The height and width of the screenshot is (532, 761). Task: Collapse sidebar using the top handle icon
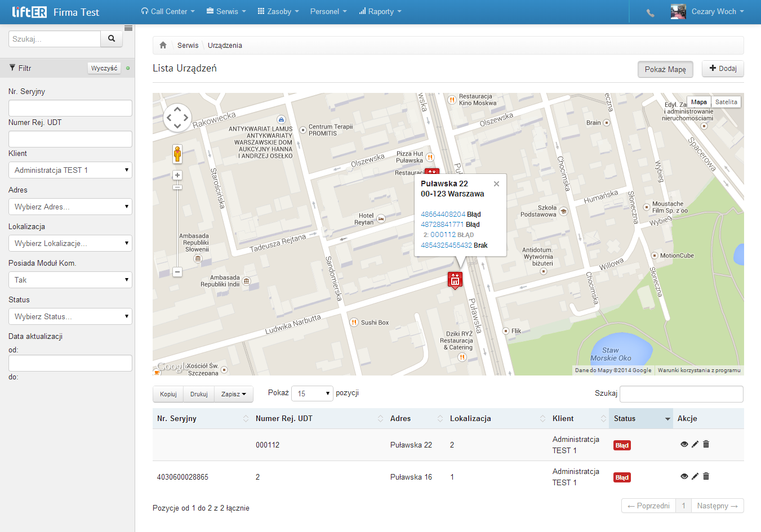(128, 28)
